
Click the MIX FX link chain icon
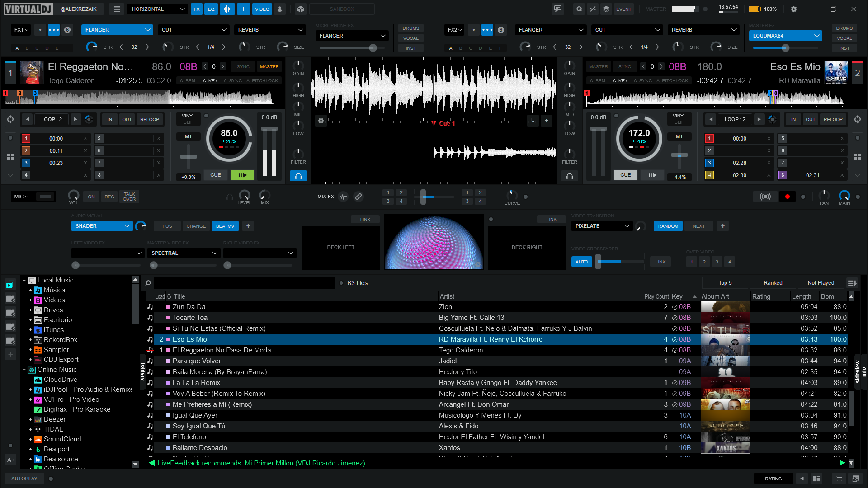click(x=359, y=197)
